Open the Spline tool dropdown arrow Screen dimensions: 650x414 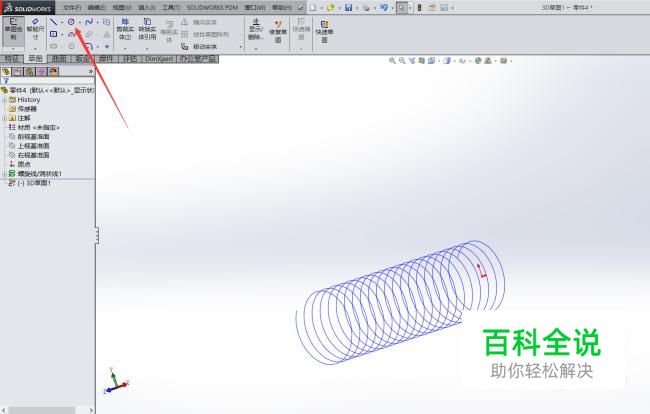[97, 22]
